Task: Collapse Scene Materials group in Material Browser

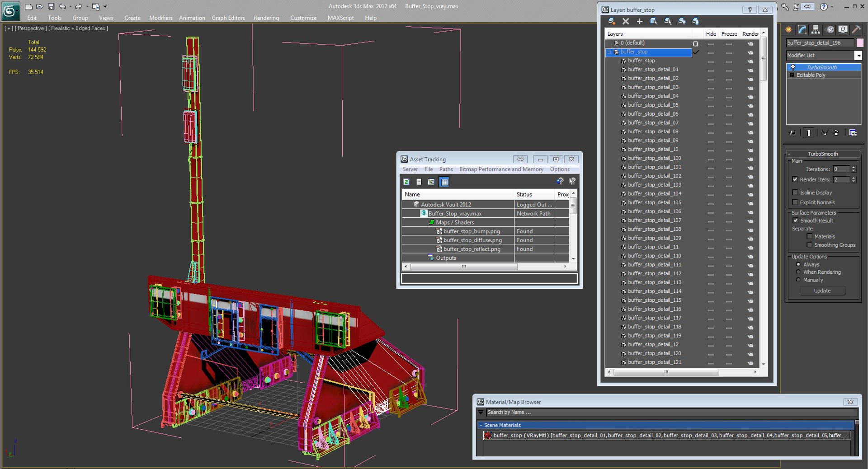Action: (x=481, y=425)
